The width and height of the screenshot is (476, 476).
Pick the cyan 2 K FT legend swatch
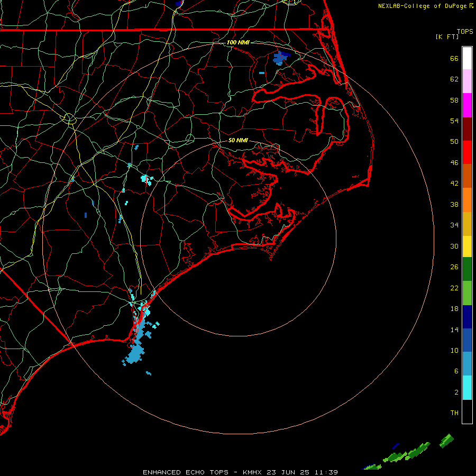click(467, 388)
